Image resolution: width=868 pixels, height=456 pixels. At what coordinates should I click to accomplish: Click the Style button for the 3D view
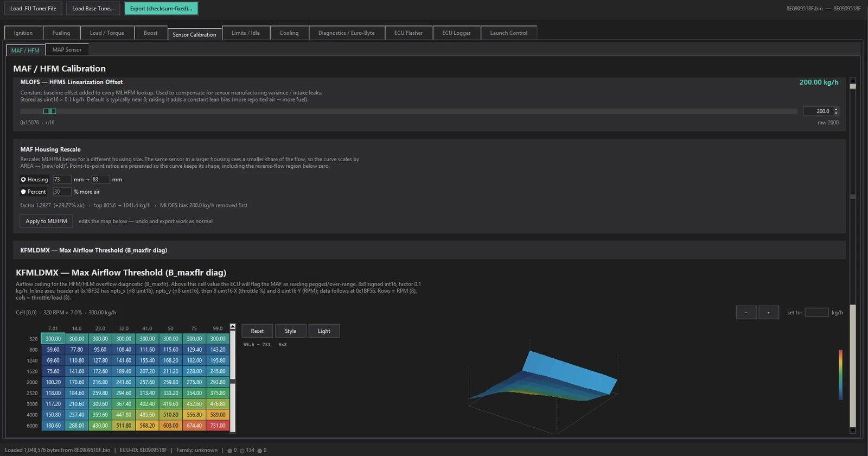pos(291,331)
